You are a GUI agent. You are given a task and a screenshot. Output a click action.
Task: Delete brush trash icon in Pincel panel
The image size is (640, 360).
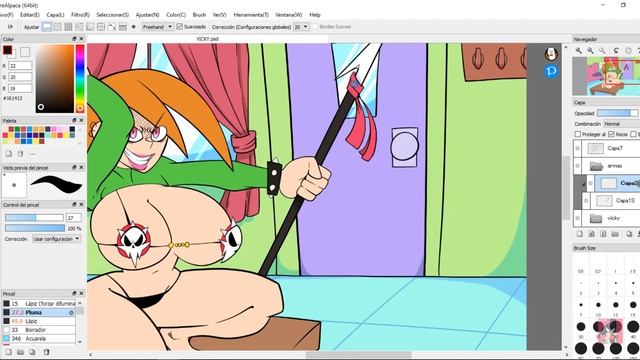tap(47, 352)
